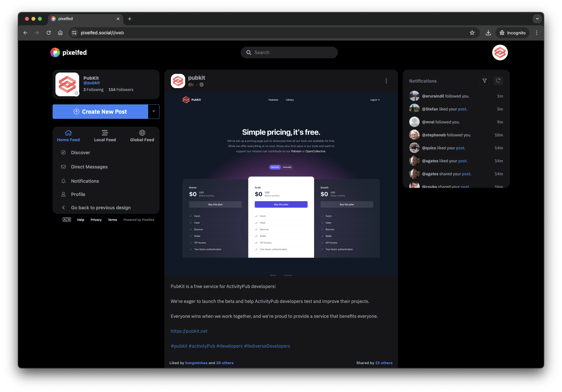Screen dimensions: 562x392
Task: Click the #fediverseDevelopers hashtag
Action: click(x=267, y=346)
